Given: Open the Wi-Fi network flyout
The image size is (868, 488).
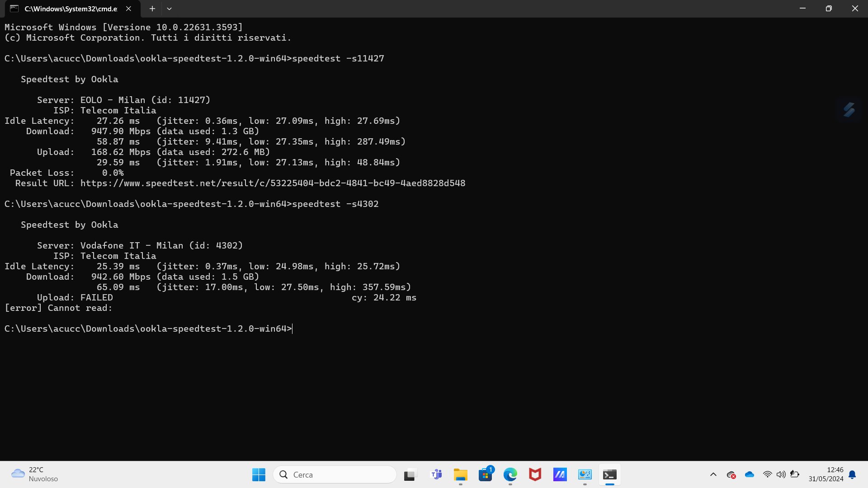Looking at the screenshot, I should [x=767, y=474].
